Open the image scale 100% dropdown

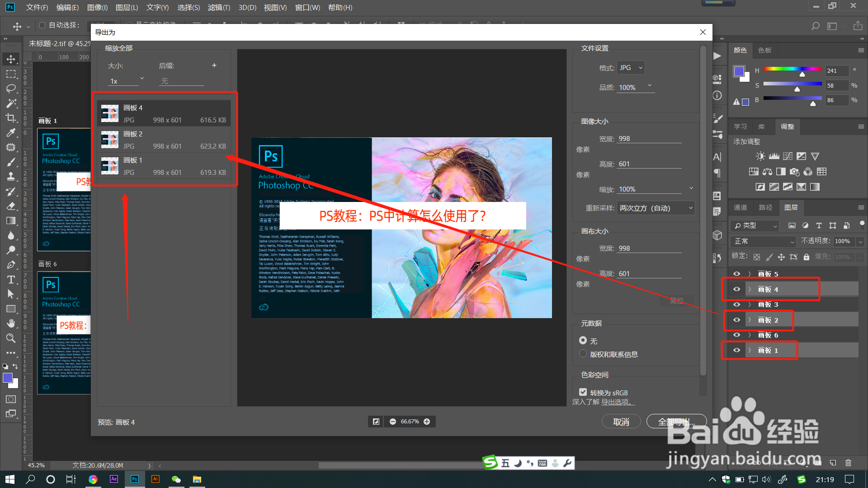[x=656, y=189]
